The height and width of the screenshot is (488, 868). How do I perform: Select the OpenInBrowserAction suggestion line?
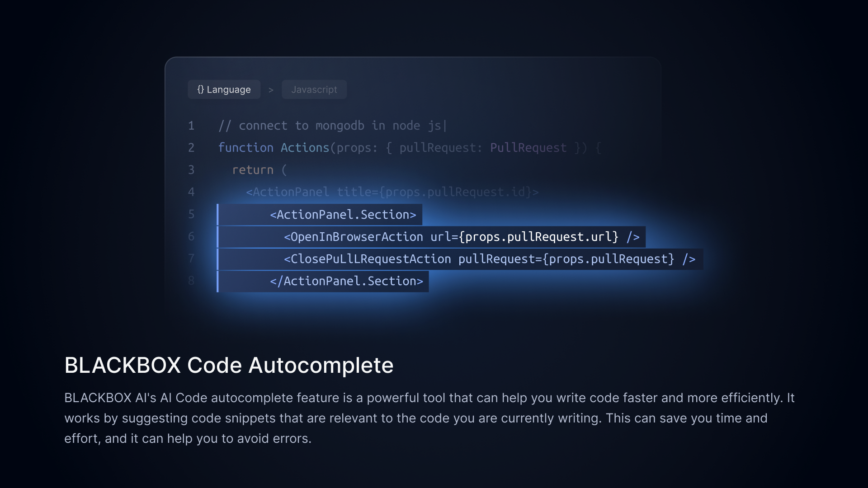(353, 237)
